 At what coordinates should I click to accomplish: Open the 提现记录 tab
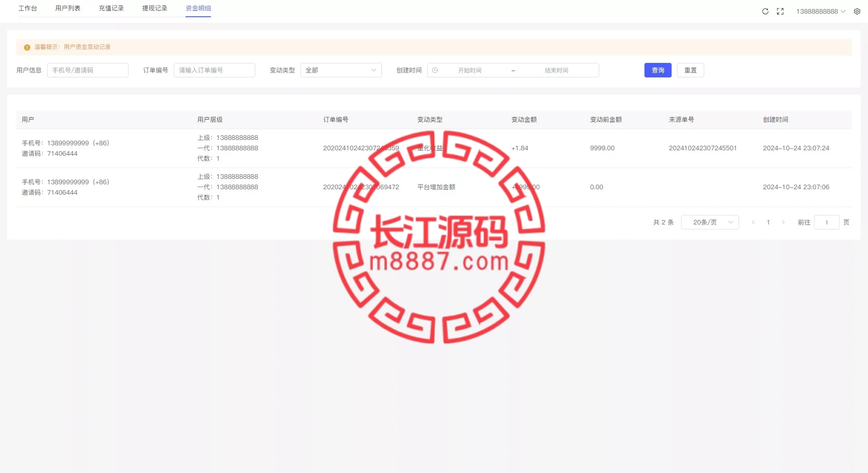pos(155,8)
